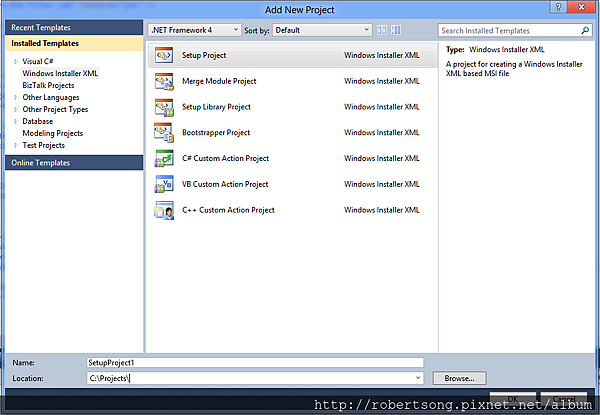
Task: Expand the Other Project Types node
Action: (x=16, y=109)
